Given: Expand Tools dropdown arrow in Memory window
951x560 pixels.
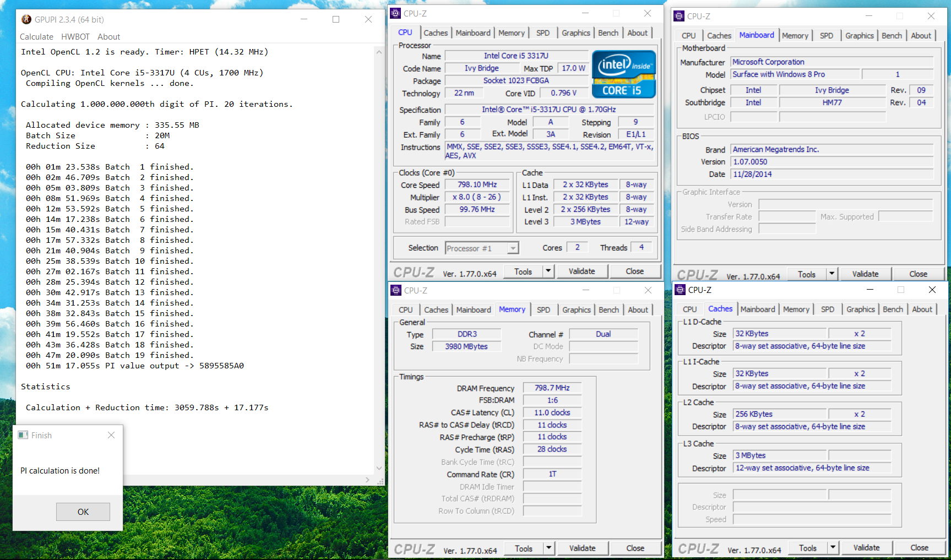Looking at the screenshot, I should (548, 548).
